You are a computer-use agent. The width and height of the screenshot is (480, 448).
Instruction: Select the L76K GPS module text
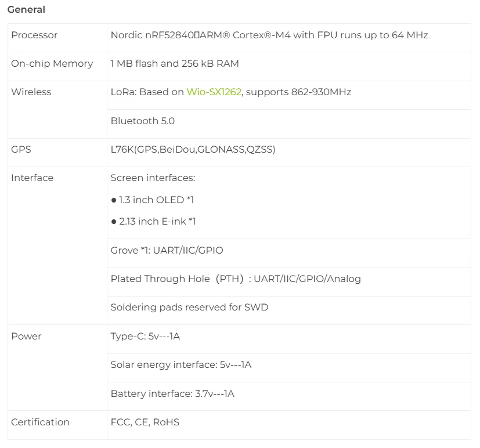[x=193, y=150]
